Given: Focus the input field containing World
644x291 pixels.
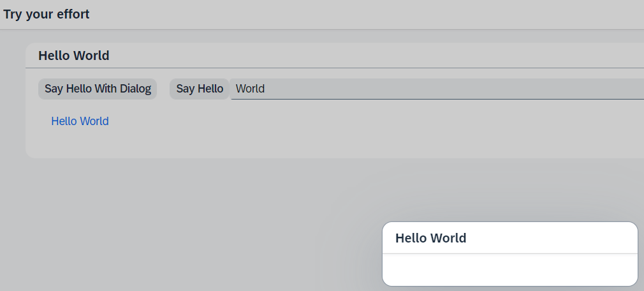Looking at the screenshot, I should click(437, 89).
